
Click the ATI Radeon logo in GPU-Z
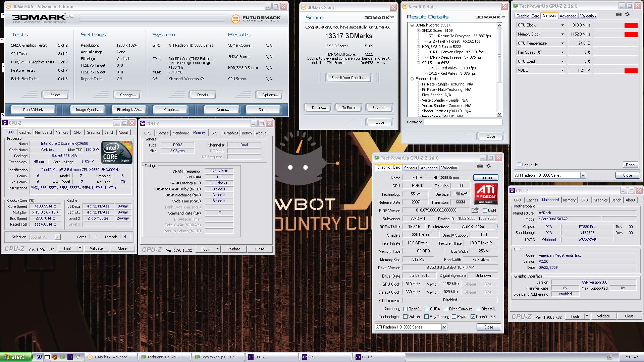click(486, 193)
